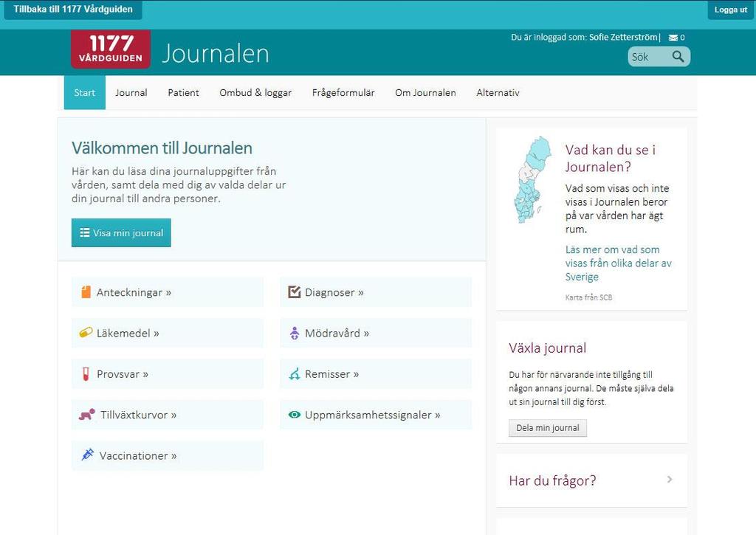Open Ombud & loggar menu item

click(255, 92)
